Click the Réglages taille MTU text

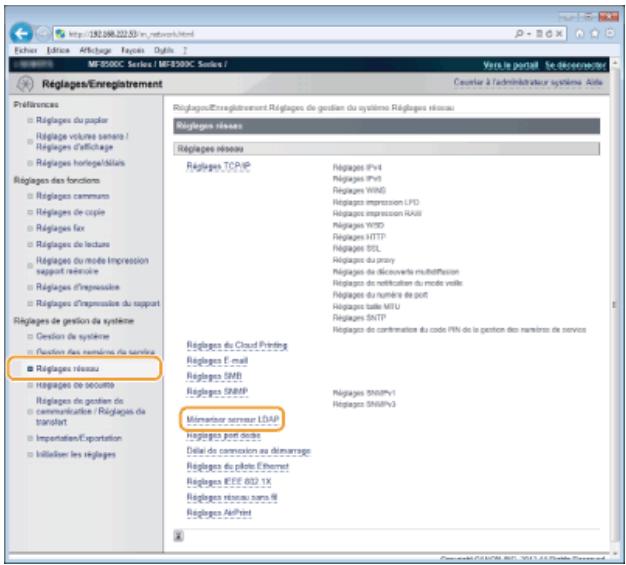(366, 306)
